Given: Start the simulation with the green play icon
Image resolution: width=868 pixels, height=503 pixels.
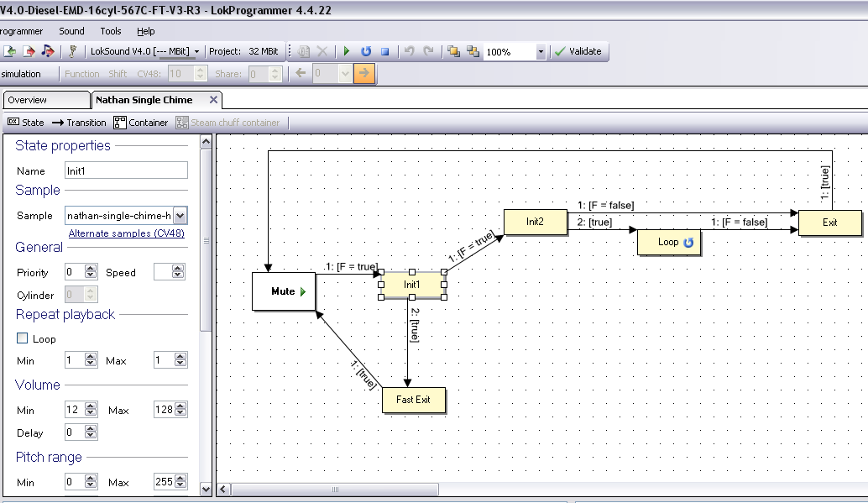Looking at the screenshot, I should [x=347, y=51].
